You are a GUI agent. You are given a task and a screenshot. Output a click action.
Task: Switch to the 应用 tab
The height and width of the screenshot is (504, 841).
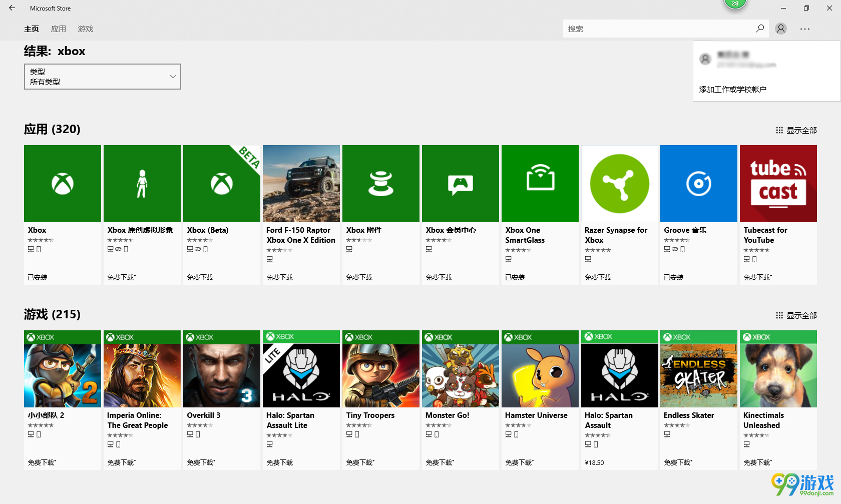click(x=59, y=29)
